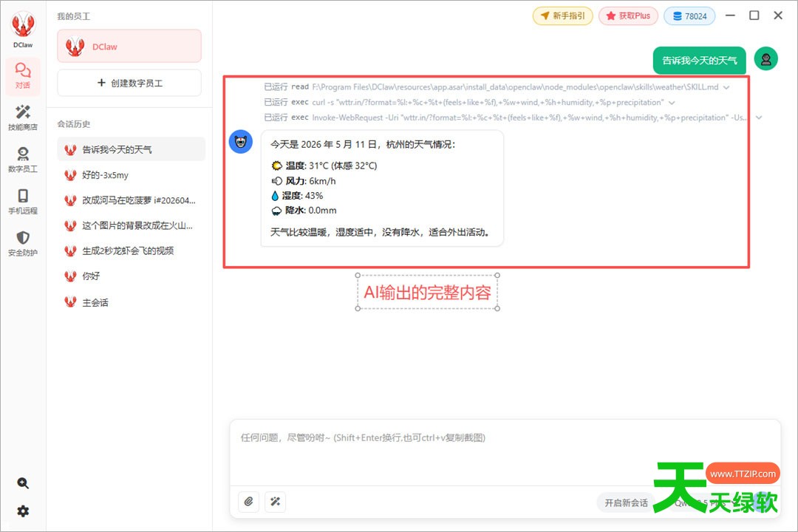The image size is (798, 532).
Task: Click the magic wand skills icon below input
Action: point(276,502)
